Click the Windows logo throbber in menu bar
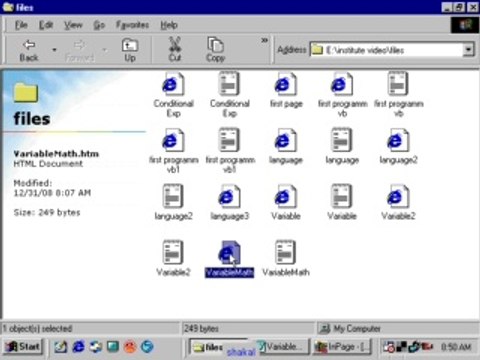This screenshot has width=480, height=360. (x=465, y=25)
